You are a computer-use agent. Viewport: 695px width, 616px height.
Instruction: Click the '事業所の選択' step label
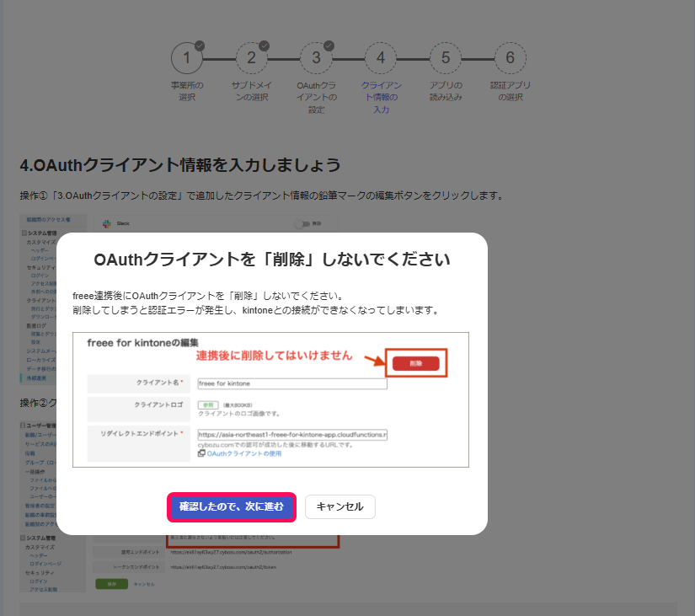pos(187,91)
